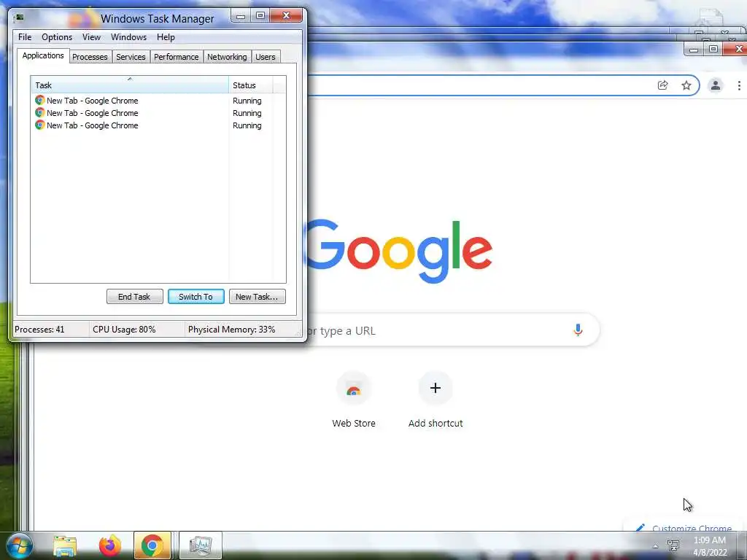747x560 pixels.
Task: Switch to the Users tab
Action: pyautogui.click(x=266, y=57)
